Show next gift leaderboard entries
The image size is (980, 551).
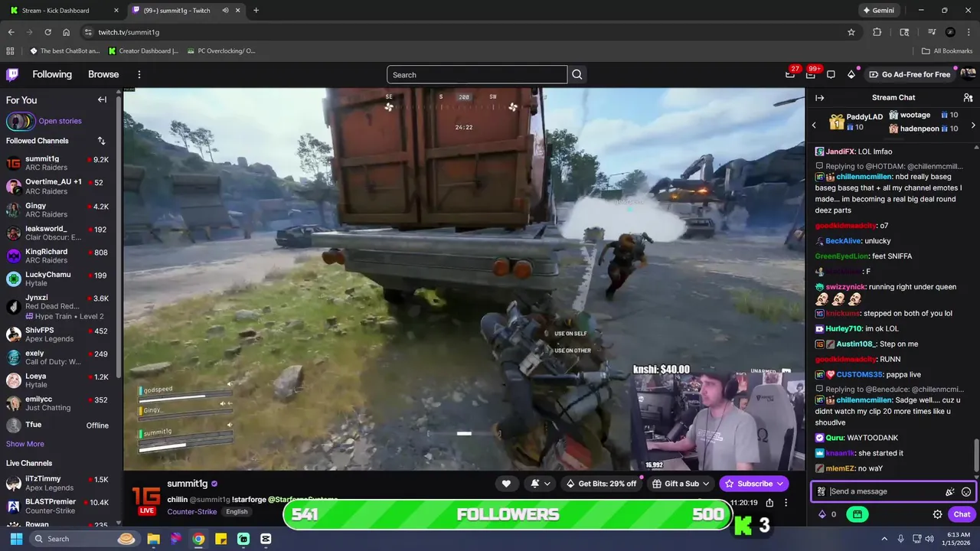pos(973,125)
